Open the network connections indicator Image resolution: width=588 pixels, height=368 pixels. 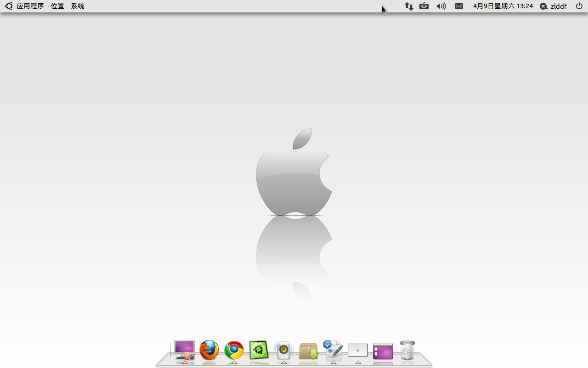coord(409,6)
